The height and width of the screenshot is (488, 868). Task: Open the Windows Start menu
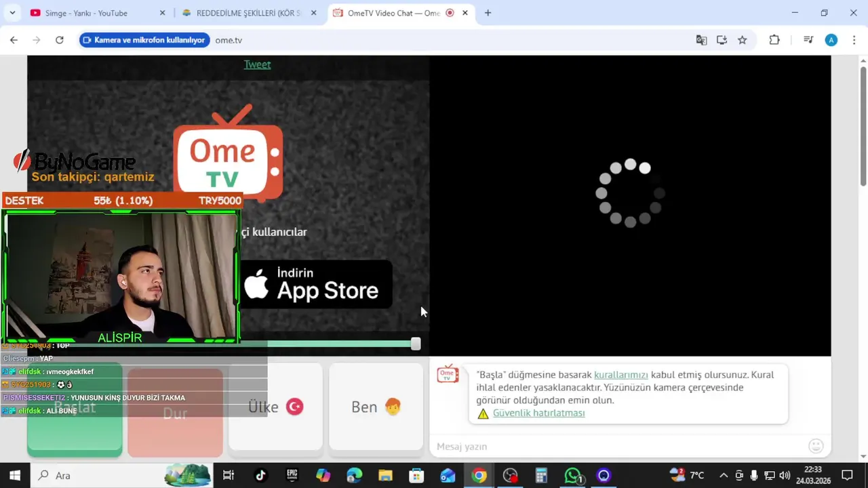[x=14, y=475]
